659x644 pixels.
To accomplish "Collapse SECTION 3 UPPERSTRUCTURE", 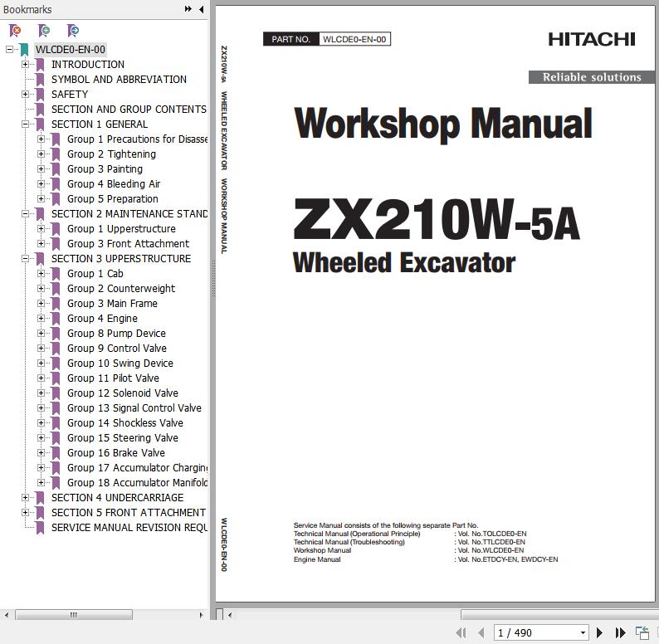I will click(25, 259).
